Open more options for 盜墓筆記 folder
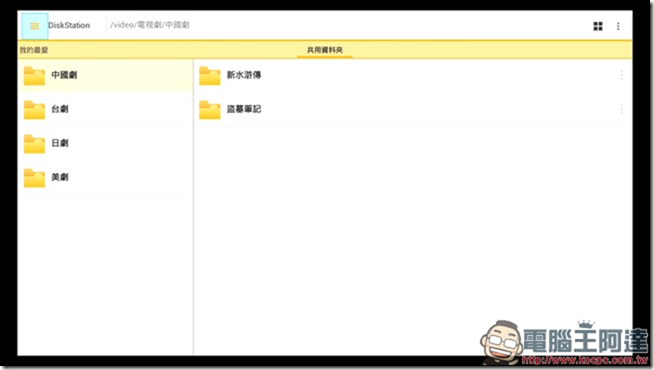Screen dimensions: 654x370 pos(621,109)
